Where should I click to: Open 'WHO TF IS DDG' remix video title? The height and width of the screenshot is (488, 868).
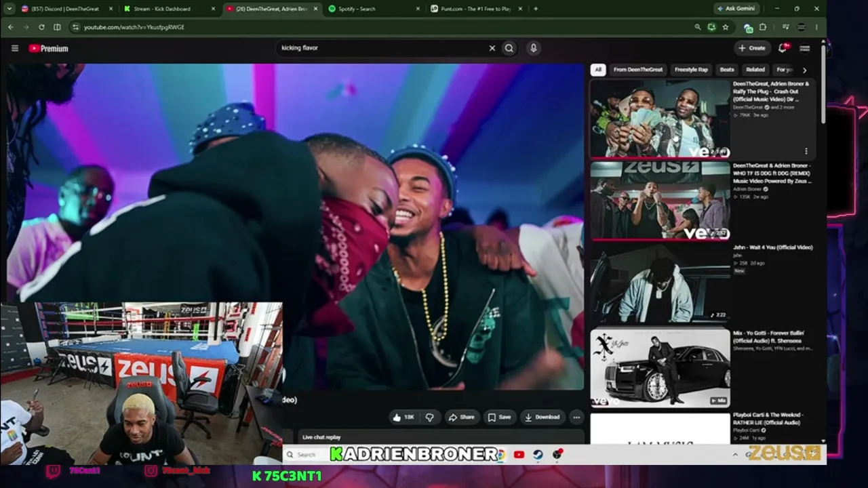(772, 173)
